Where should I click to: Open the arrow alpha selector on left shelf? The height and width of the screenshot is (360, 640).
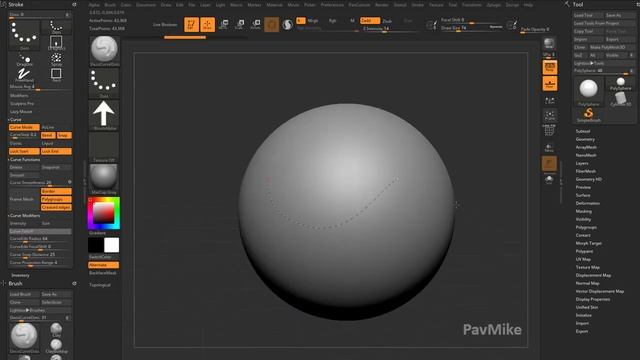pos(104,115)
